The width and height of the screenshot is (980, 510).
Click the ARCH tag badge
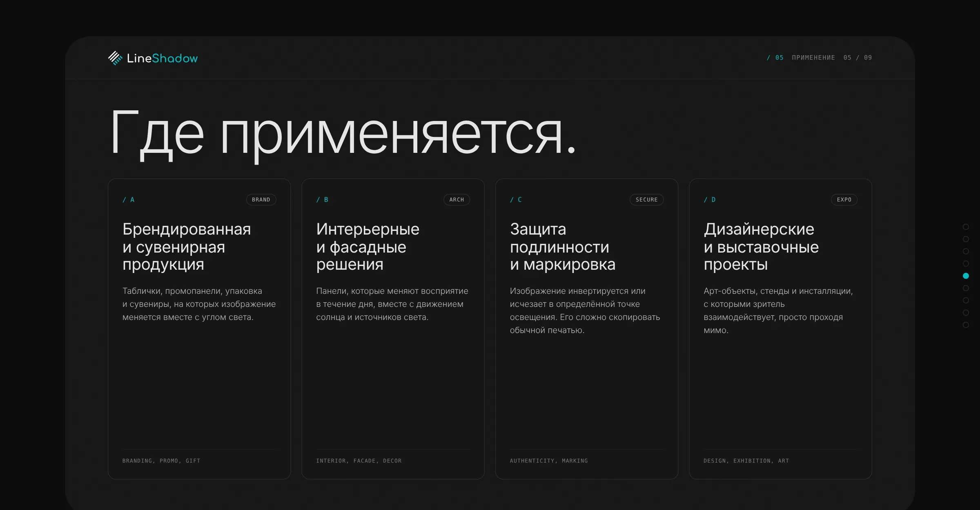[x=457, y=199]
